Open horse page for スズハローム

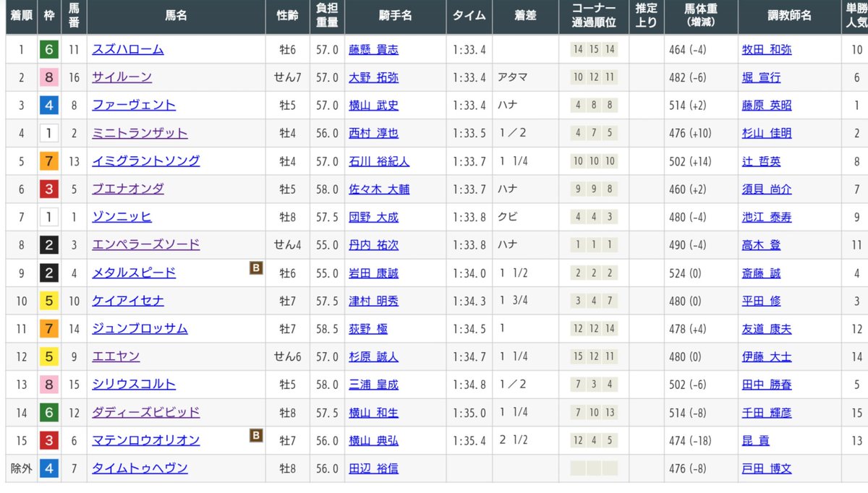127,49
